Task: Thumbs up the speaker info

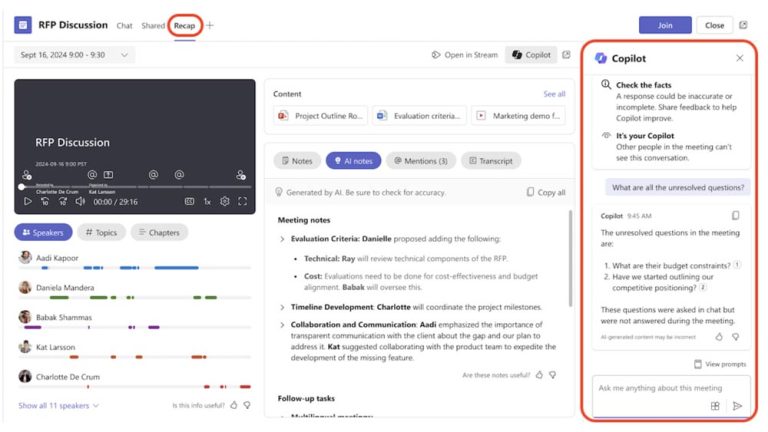Action: coord(234,405)
